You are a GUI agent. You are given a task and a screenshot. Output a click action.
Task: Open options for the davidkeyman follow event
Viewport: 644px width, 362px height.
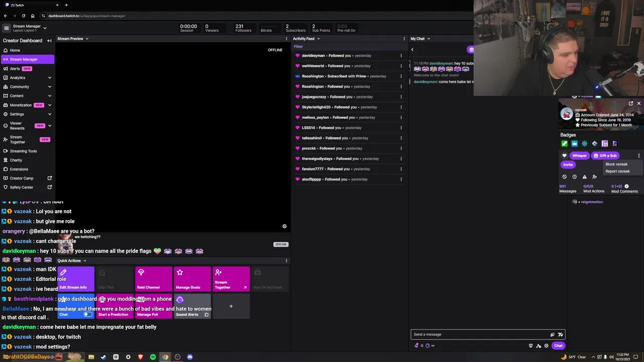401,56
